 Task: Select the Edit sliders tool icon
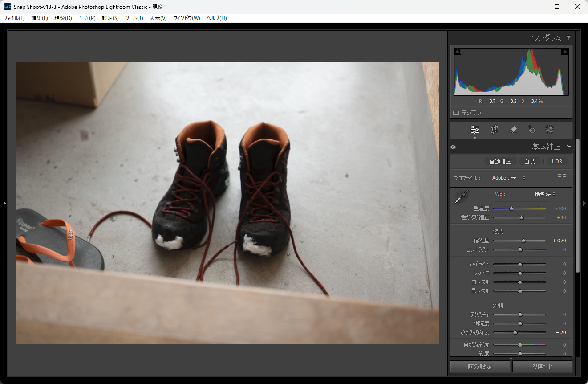474,130
